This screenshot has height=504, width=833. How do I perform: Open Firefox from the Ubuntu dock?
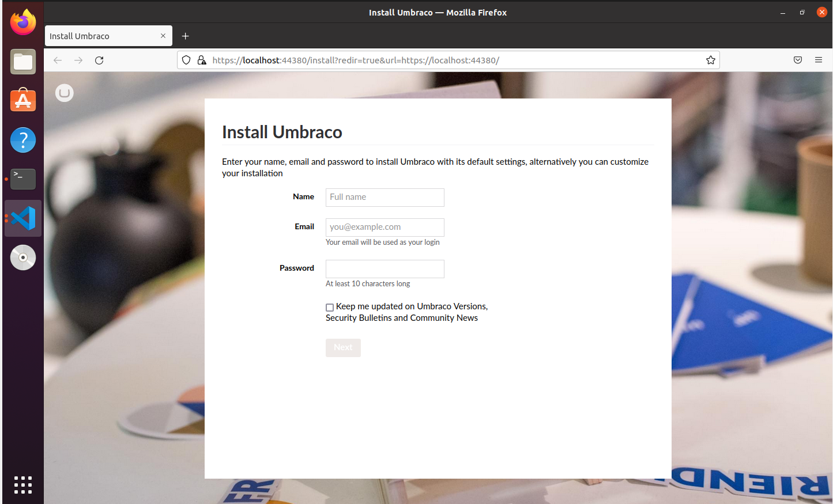coord(23,22)
